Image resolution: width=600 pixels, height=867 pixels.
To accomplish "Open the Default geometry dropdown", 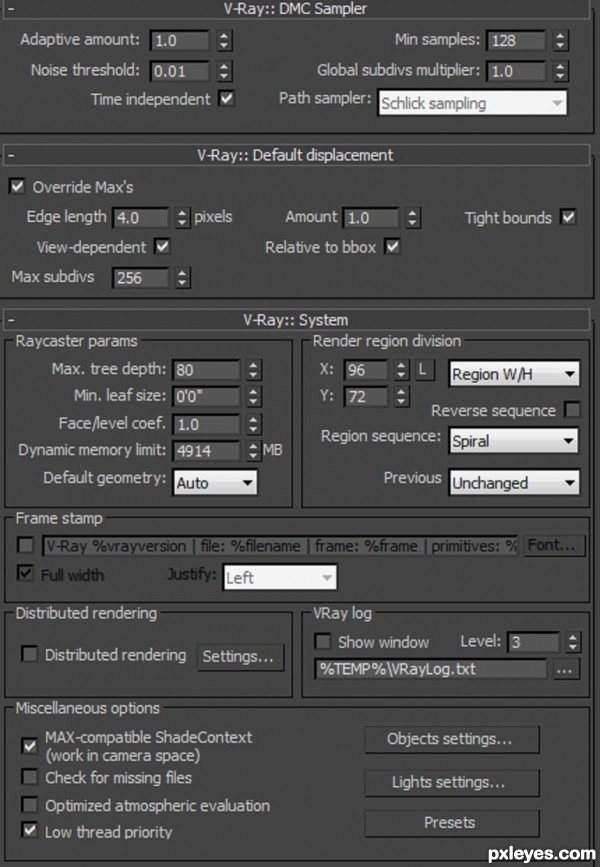I will click(x=215, y=483).
